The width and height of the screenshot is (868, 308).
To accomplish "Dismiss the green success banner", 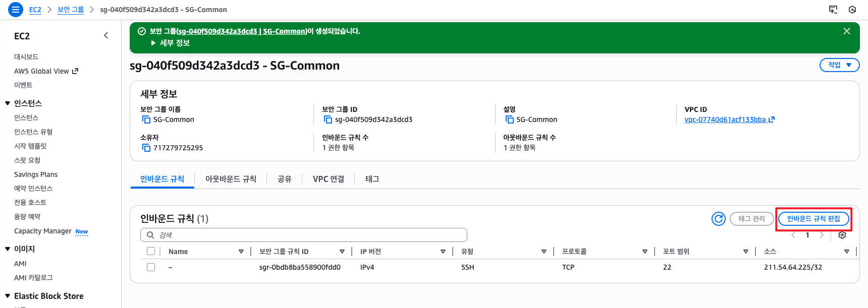I will tap(847, 31).
